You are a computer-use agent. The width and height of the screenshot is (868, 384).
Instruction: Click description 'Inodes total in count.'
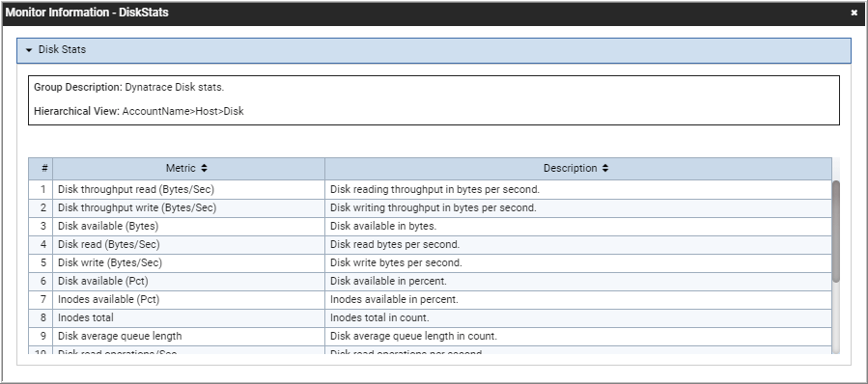point(379,317)
